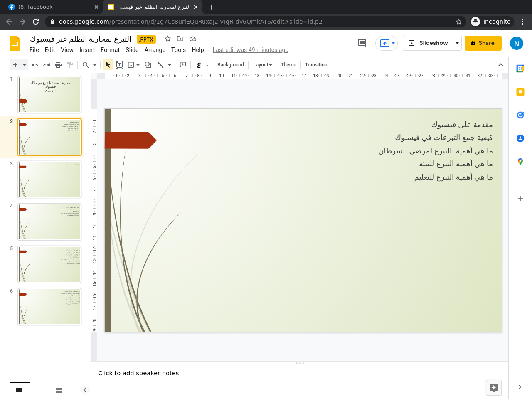Reload the browser page
Image resolution: width=532 pixels, height=399 pixels.
pos(36,22)
